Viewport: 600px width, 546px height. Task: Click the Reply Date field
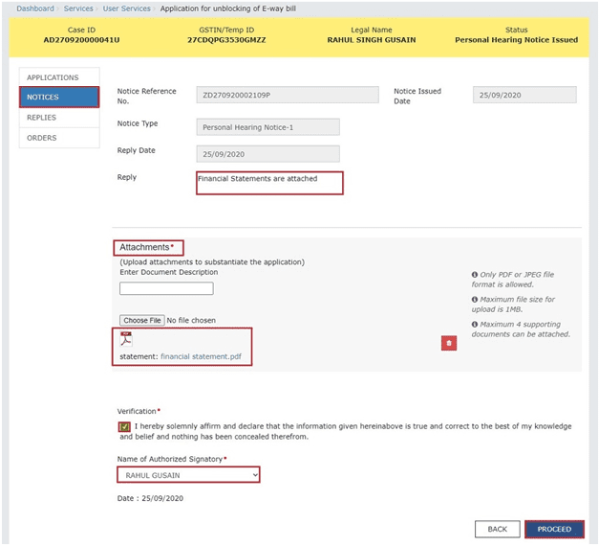[267, 154]
